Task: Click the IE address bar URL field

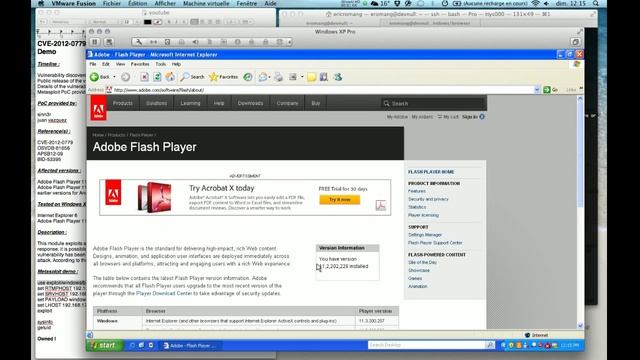Action: click(x=320, y=90)
